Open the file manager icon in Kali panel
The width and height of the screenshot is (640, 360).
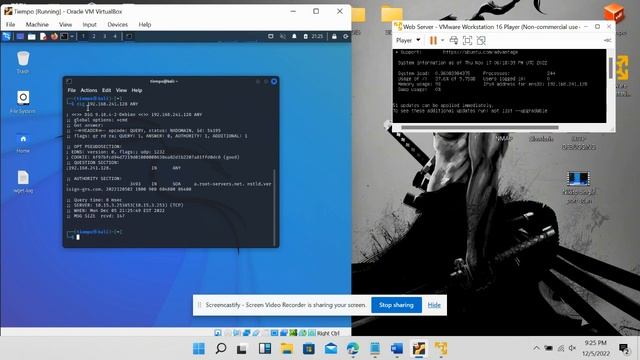[x=31, y=36]
